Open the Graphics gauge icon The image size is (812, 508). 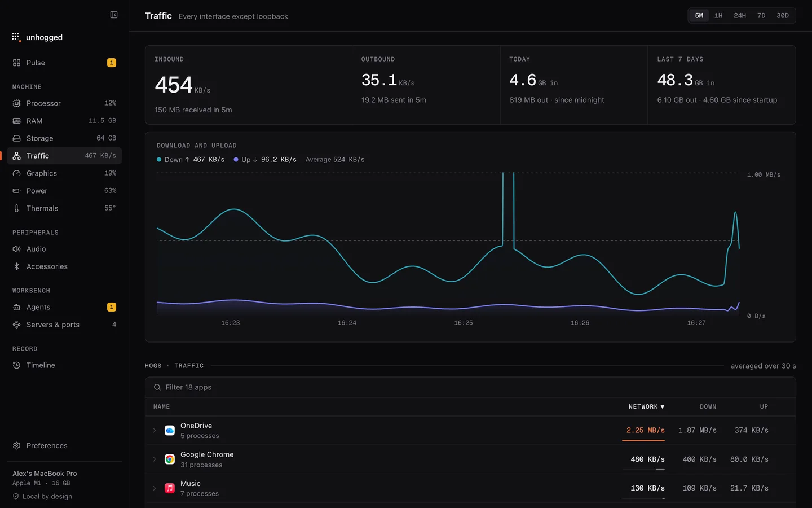tap(16, 173)
